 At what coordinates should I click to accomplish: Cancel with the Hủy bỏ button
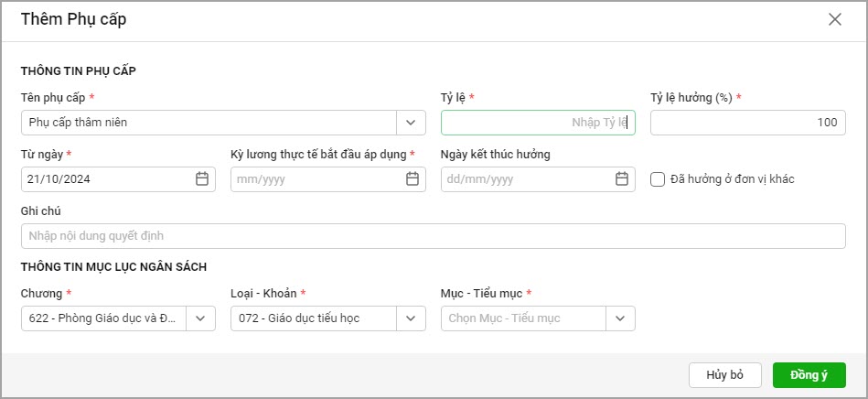coord(724,375)
